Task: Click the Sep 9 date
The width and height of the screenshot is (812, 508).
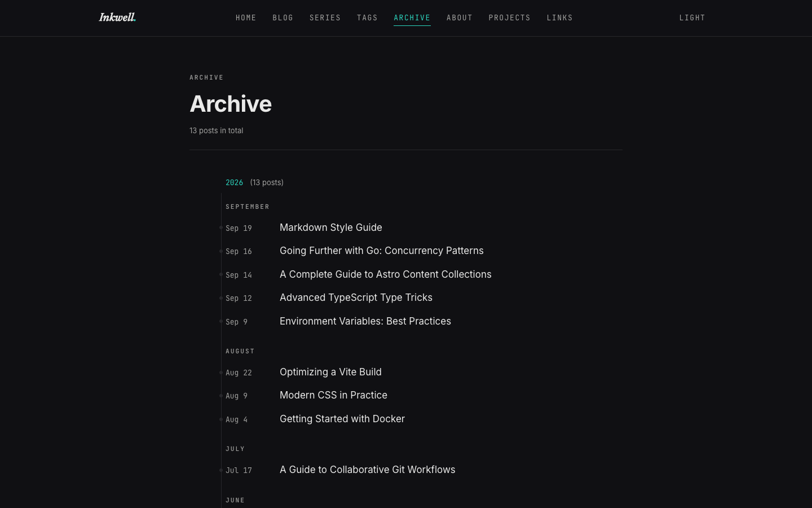Action: click(x=236, y=322)
